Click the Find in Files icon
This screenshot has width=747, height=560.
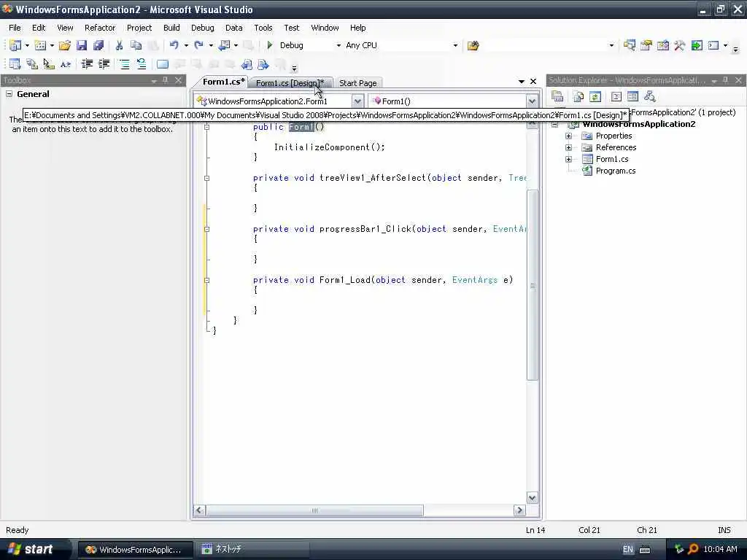tap(473, 45)
